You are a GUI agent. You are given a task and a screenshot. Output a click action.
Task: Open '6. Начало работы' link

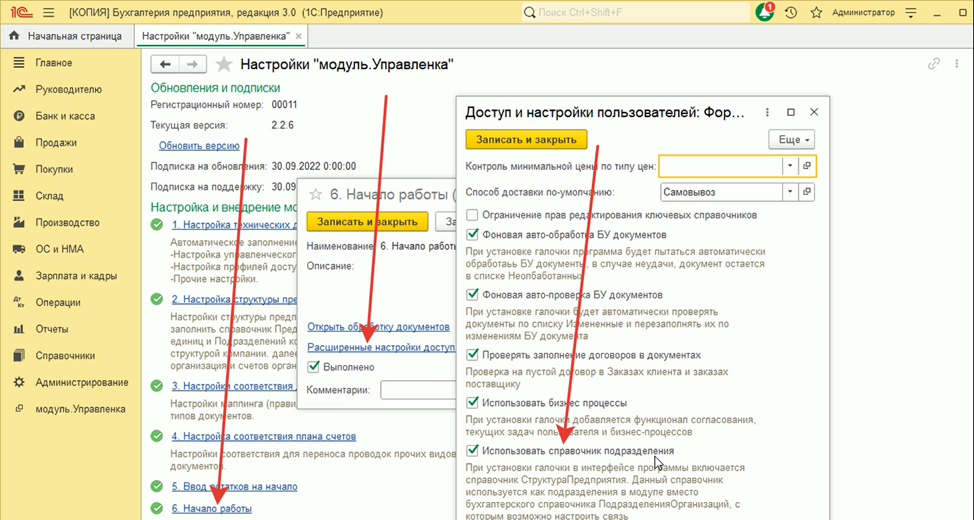212,508
